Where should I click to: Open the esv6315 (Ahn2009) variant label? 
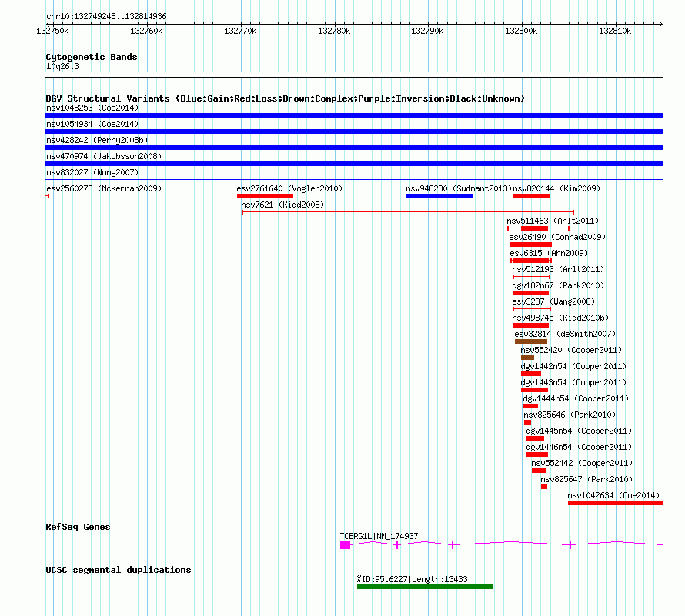(x=549, y=253)
